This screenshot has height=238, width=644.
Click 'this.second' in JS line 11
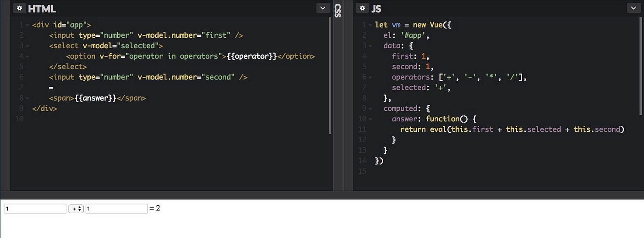[597, 130]
